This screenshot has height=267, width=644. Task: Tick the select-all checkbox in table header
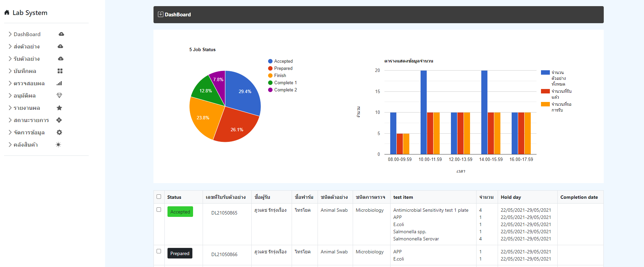[x=159, y=197]
